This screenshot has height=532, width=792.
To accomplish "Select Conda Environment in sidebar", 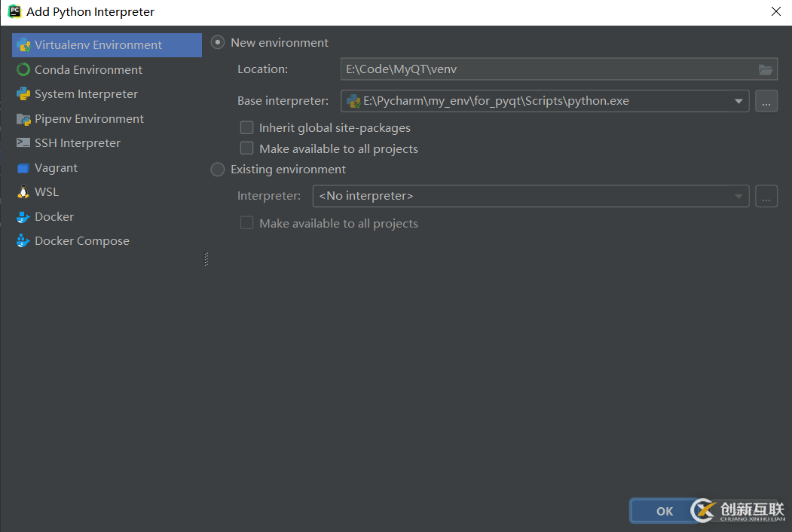I will 106,70.
